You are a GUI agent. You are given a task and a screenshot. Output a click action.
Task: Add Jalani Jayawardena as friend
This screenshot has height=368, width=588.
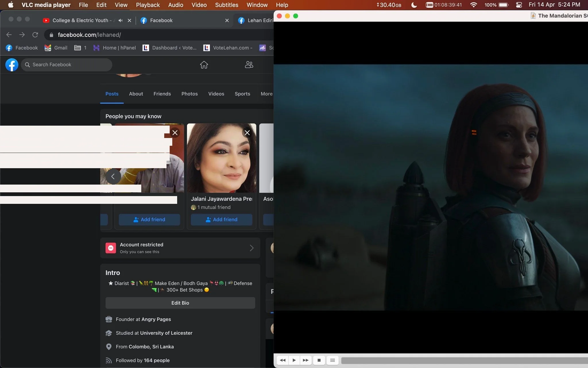pyautogui.click(x=221, y=219)
